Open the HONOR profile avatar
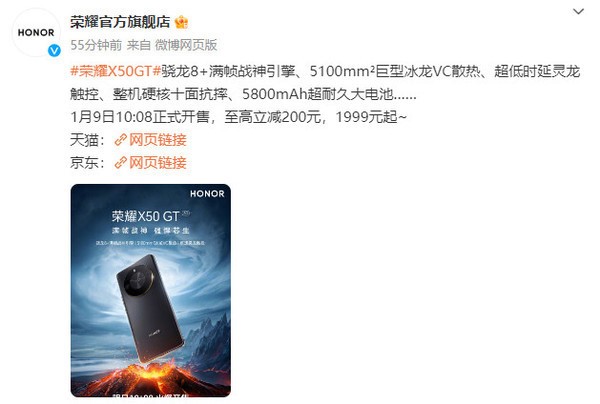Viewport: 600px width, 404px height. (x=36, y=33)
